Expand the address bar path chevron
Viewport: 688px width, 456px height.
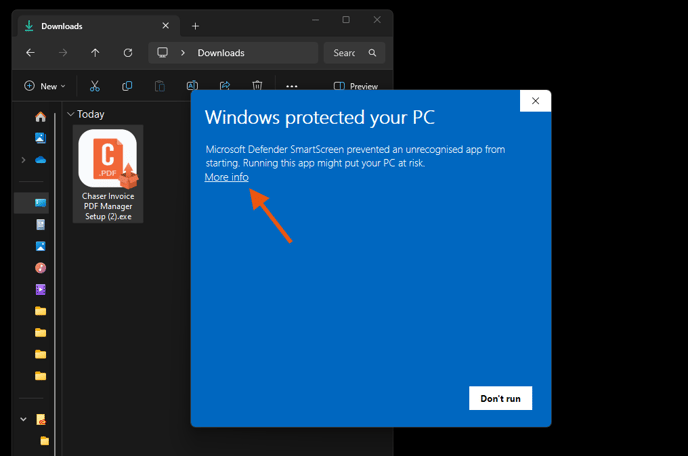(x=183, y=53)
